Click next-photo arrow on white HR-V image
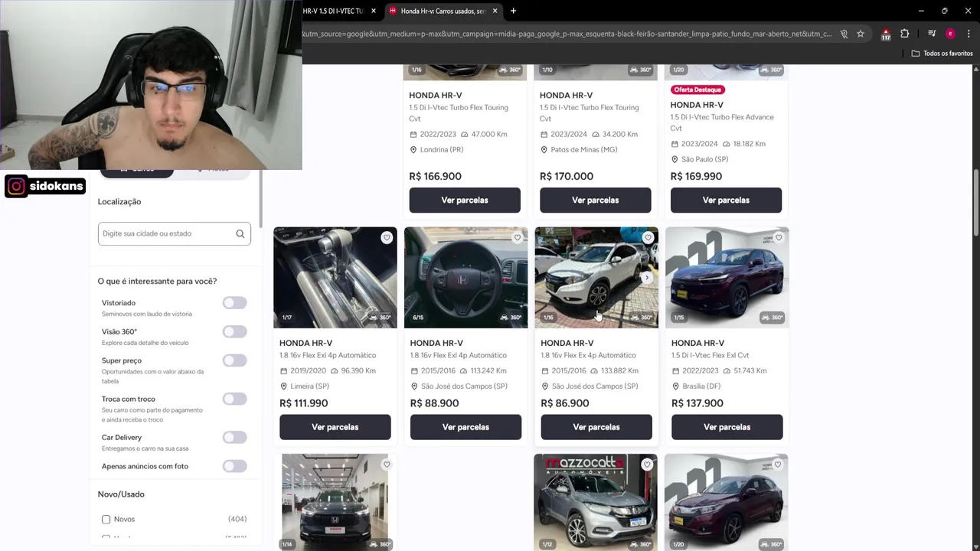This screenshot has height=551, width=980. point(648,278)
